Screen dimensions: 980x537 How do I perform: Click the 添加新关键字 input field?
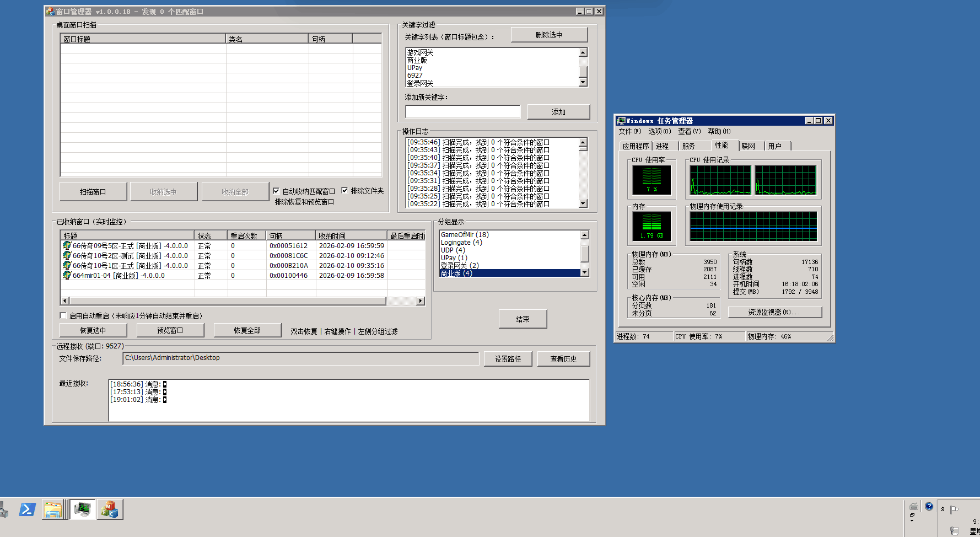point(462,112)
